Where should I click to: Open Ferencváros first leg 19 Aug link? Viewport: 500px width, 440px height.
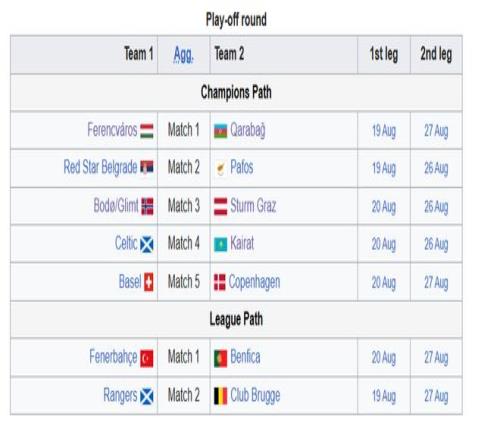click(x=384, y=131)
